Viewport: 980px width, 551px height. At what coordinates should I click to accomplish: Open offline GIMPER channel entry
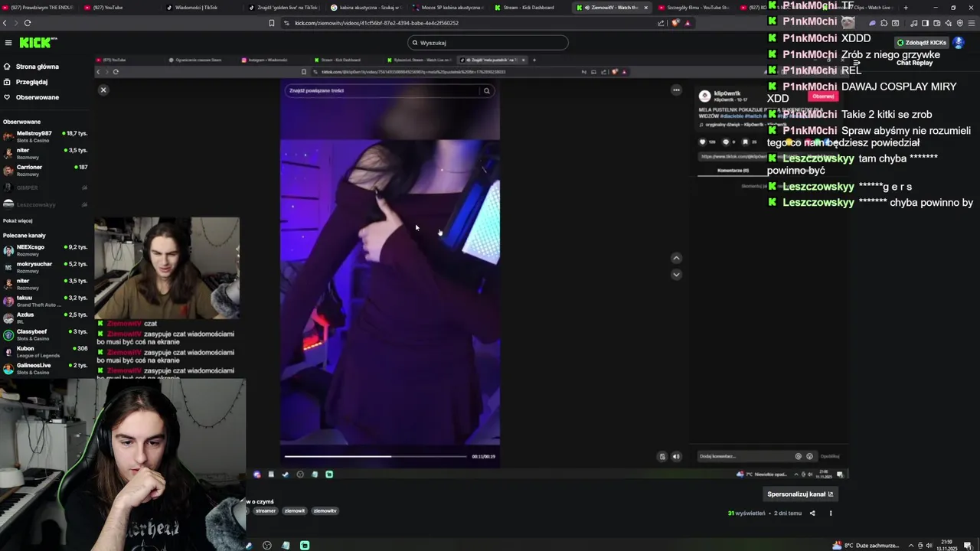click(x=44, y=187)
